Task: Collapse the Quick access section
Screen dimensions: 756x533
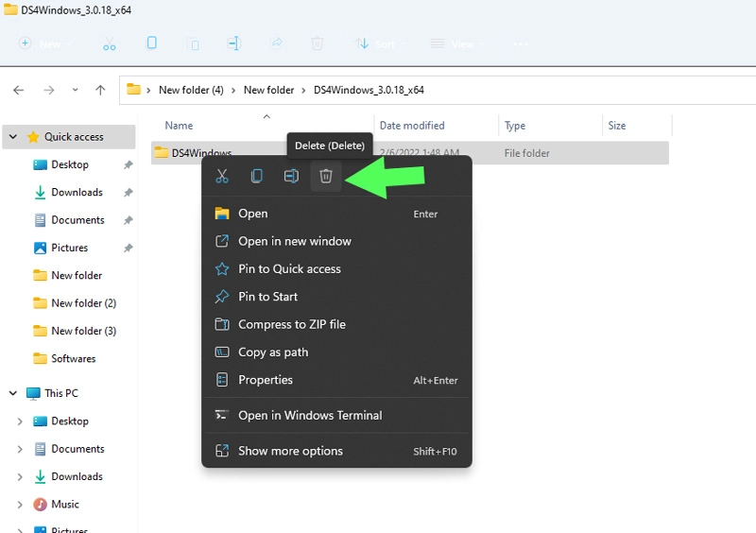Action: 13,137
